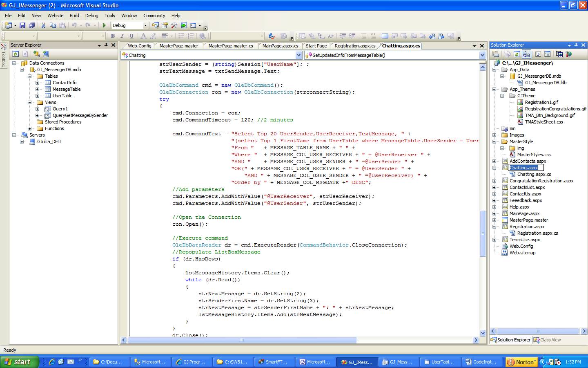Click the Save All toolbar icon
588x368 pixels.
pyautogui.click(x=31, y=25)
